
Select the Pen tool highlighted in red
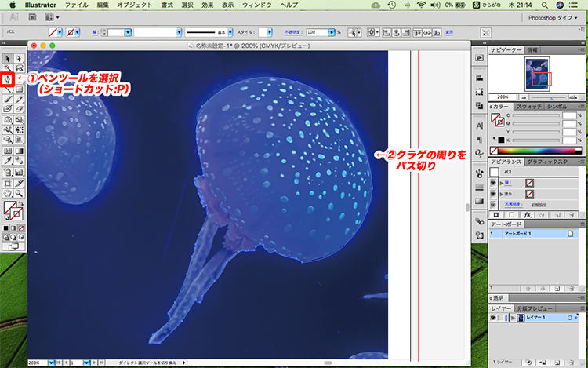7,79
